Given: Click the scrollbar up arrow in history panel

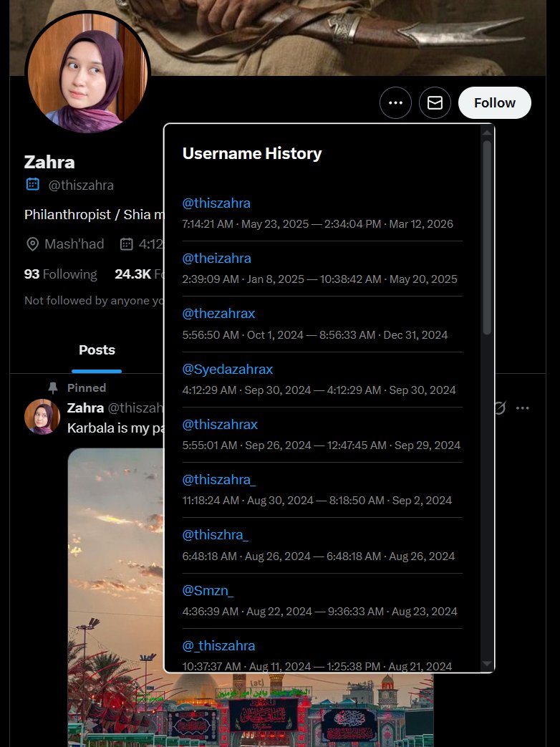Looking at the screenshot, I should click(487, 132).
